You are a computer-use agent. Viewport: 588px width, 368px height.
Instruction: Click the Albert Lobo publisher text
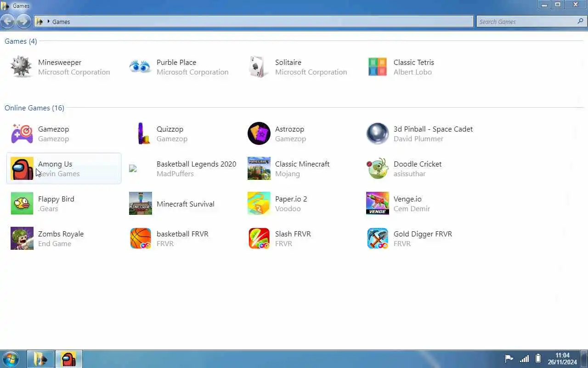click(x=413, y=72)
